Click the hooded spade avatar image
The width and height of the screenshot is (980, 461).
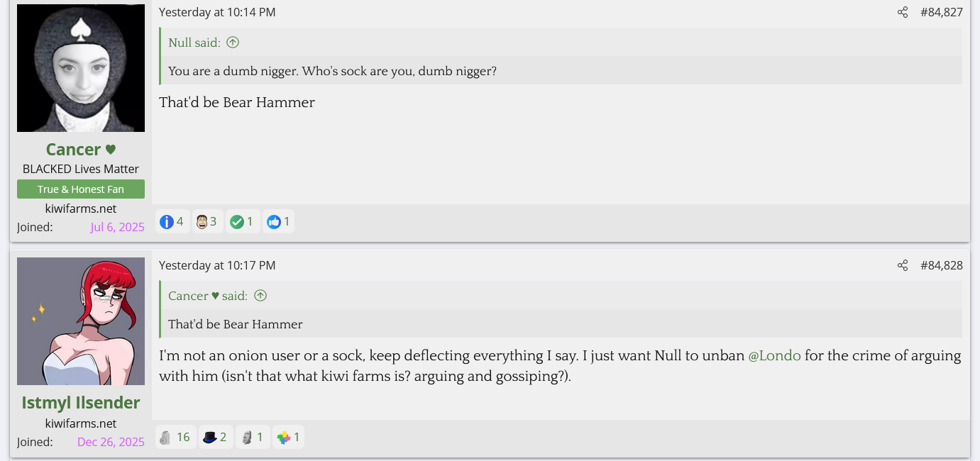coord(81,68)
